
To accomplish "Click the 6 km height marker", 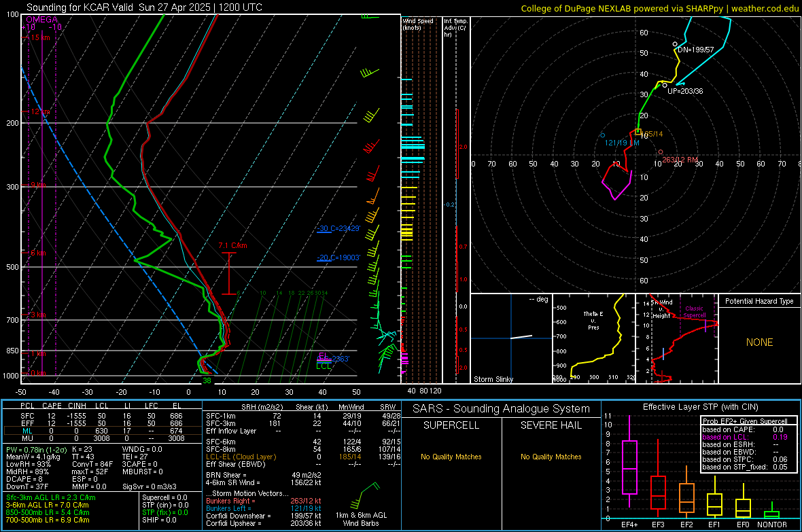I will click(x=38, y=253).
